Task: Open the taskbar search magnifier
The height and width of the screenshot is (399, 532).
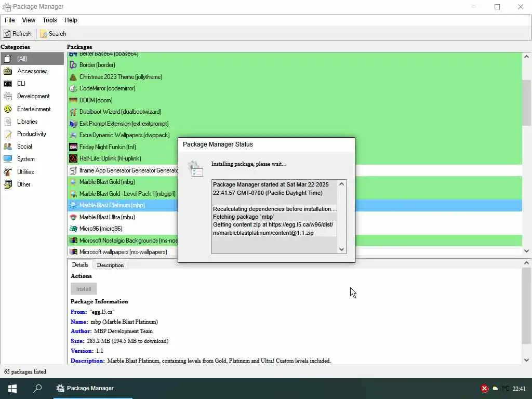Action: click(x=37, y=388)
